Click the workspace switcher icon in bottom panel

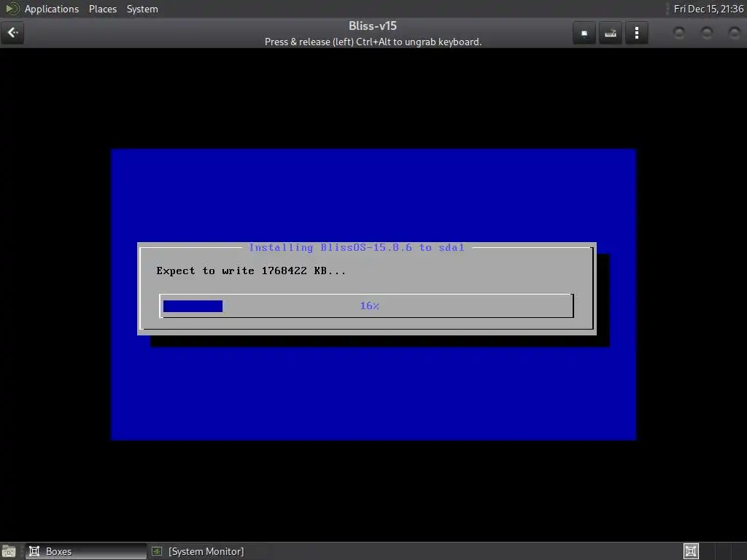pos(691,551)
